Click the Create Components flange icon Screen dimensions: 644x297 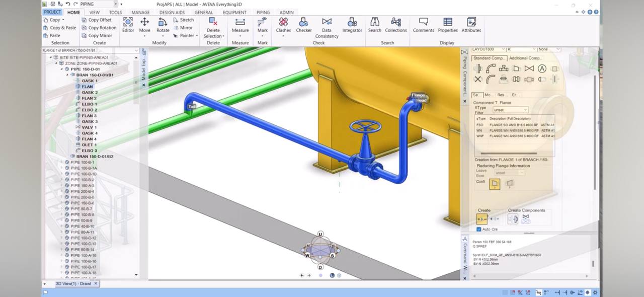point(513,218)
